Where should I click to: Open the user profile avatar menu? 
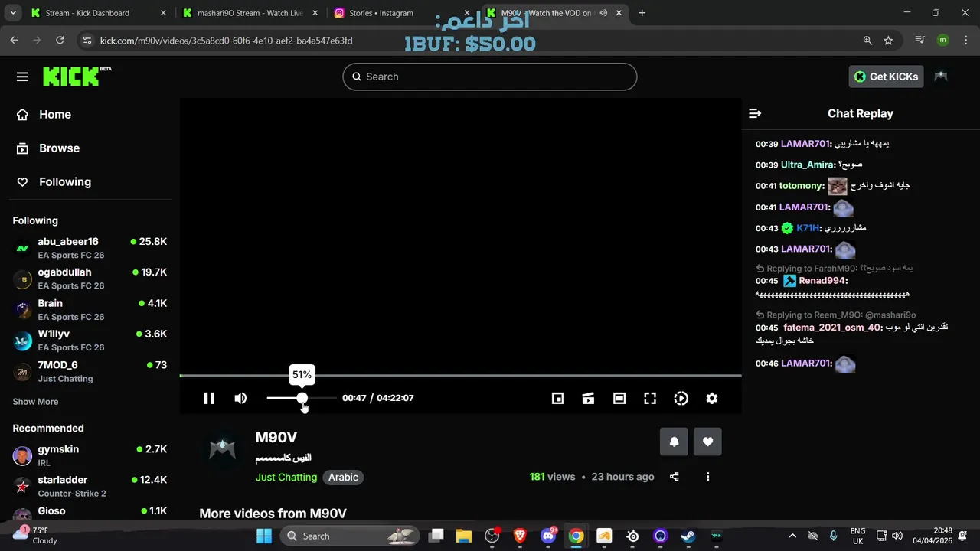[x=941, y=77]
